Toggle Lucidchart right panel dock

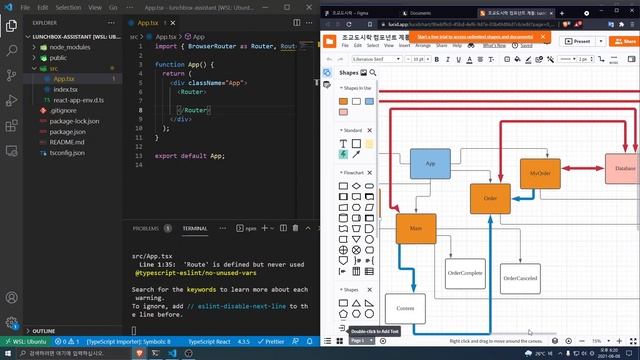pyautogui.click(x=631, y=60)
